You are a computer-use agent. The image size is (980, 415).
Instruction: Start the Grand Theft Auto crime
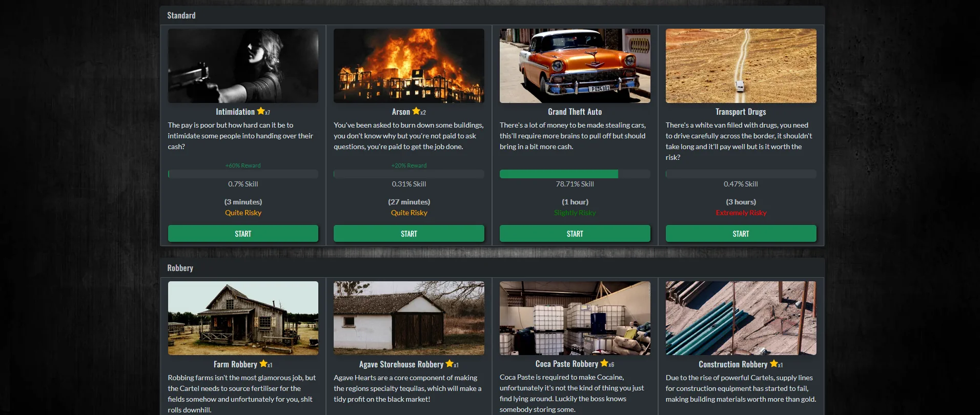coord(575,234)
